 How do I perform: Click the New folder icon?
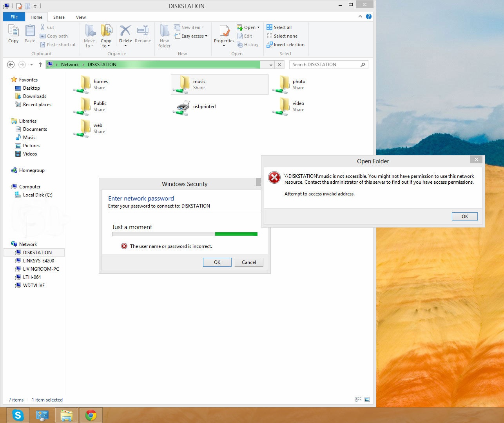165,31
